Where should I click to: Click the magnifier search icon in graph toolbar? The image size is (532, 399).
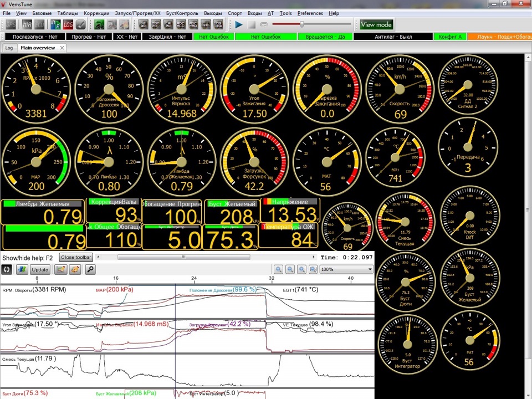[89, 269]
